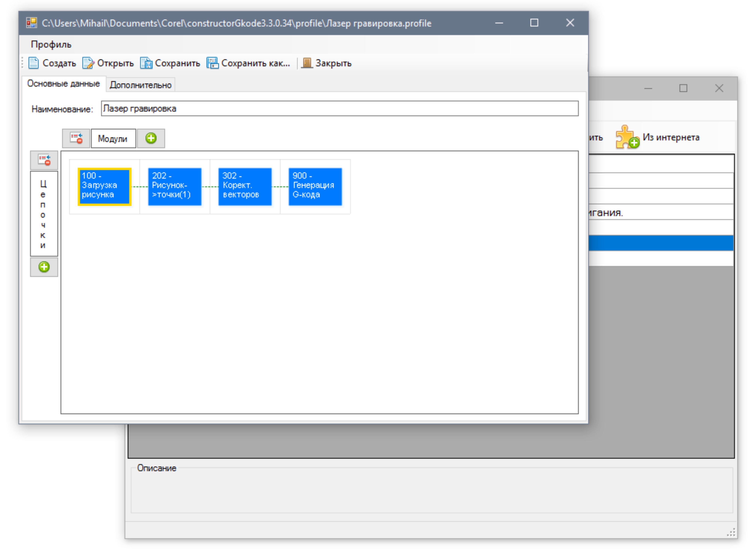The height and width of the screenshot is (560, 751).
Task: Click the remove chain icon above Цепочки
Action: pyautogui.click(x=44, y=160)
